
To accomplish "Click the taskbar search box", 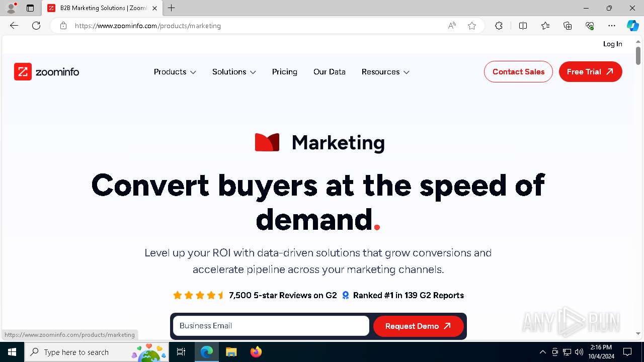I will click(x=97, y=352).
